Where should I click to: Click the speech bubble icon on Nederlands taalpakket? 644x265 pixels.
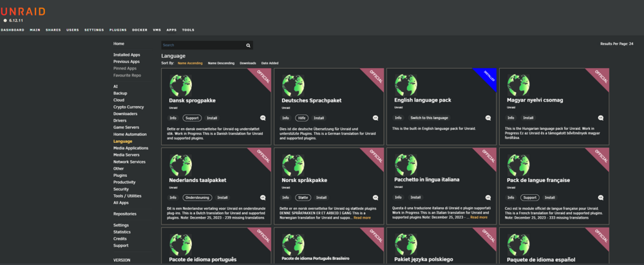click(x=263, y=197)
